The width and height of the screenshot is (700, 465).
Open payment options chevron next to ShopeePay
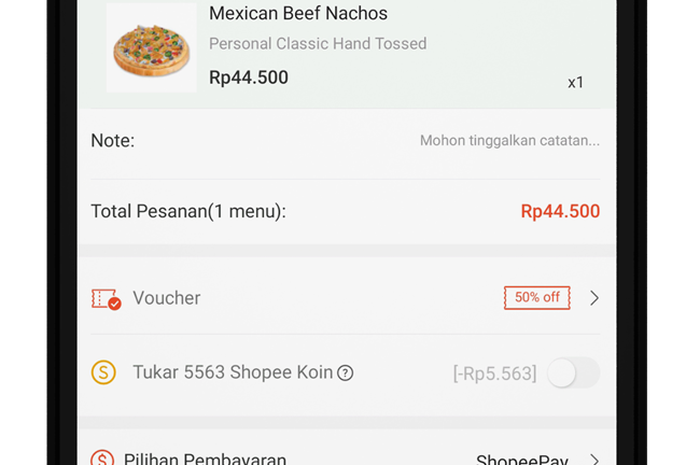pyautogui.click(x=594, y=459)
